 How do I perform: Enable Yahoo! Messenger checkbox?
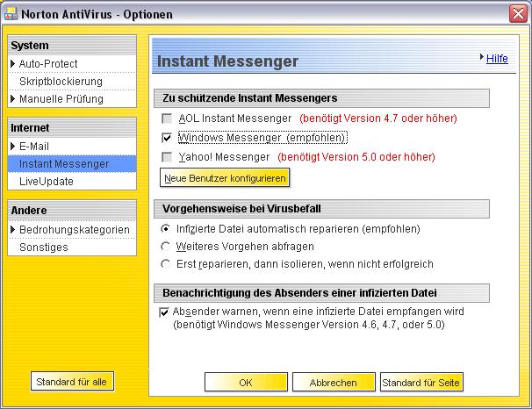tap(167, 157)
